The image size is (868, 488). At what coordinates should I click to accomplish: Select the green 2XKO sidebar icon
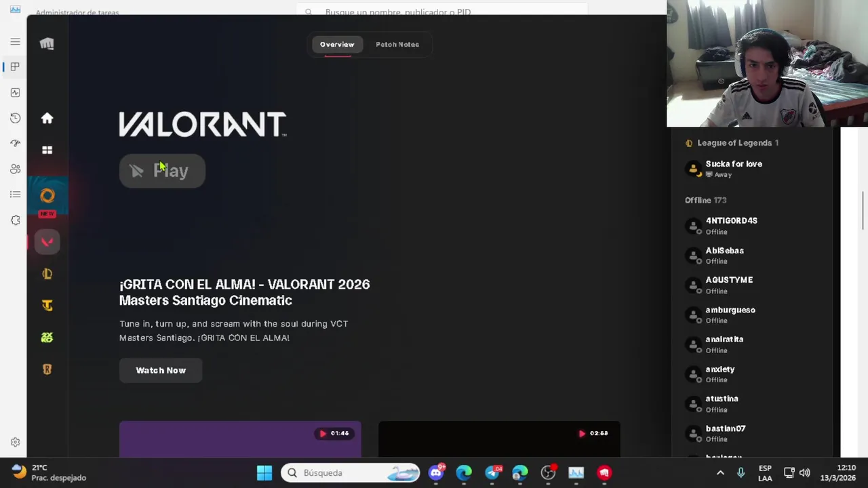coord(47,338)
